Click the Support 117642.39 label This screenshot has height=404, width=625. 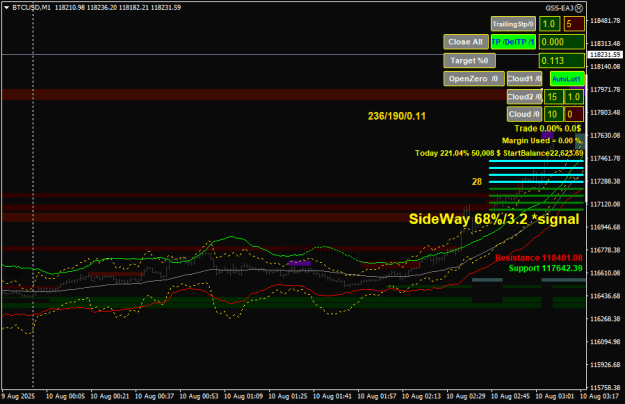[x=545, y=268]
